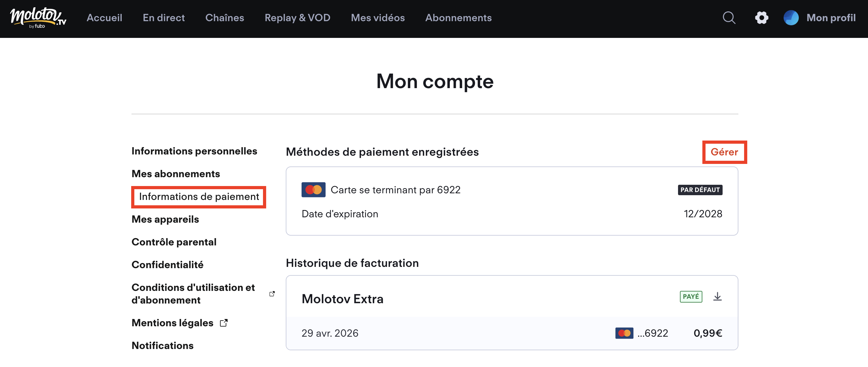The width and height of the screenshot is (868, 367).
Task: Go to Mes appareils section
Action: (x=165, y=220)
